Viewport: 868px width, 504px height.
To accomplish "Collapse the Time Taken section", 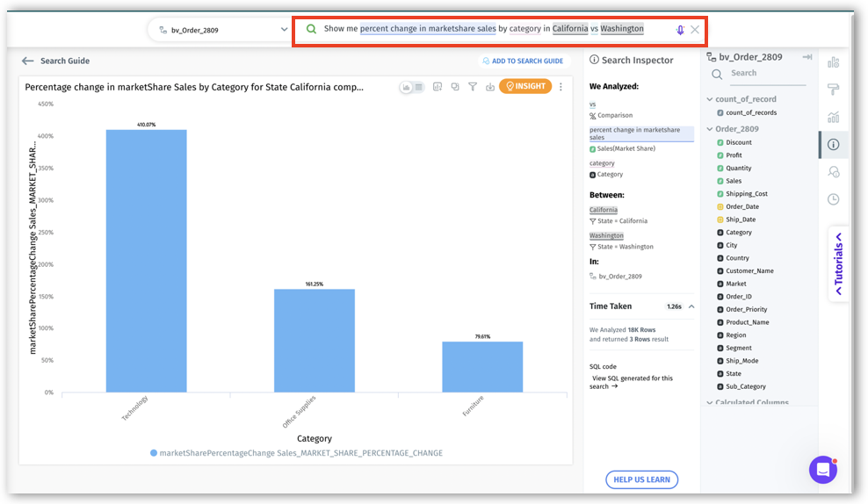I will pyautogui.click(x=691, y=306).
